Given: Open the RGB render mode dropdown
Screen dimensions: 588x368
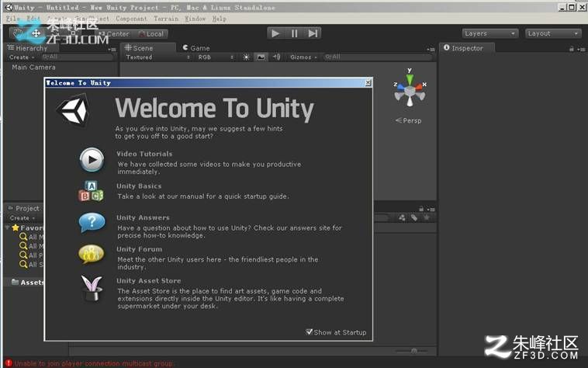Looking at the screenshot, I should tap(215, 57).
